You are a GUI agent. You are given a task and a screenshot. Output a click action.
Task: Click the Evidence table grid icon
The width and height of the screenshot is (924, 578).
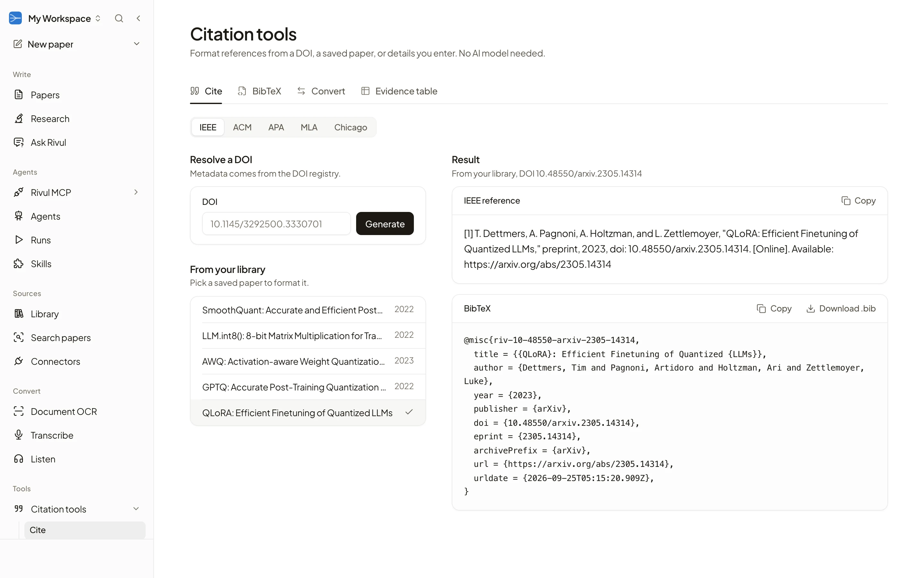[x=365, y=91]
